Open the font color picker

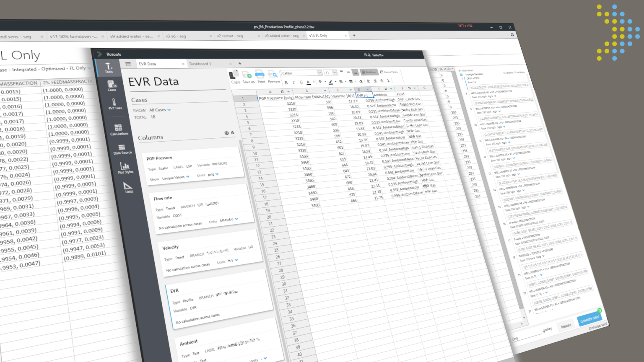tap(309, 83)
